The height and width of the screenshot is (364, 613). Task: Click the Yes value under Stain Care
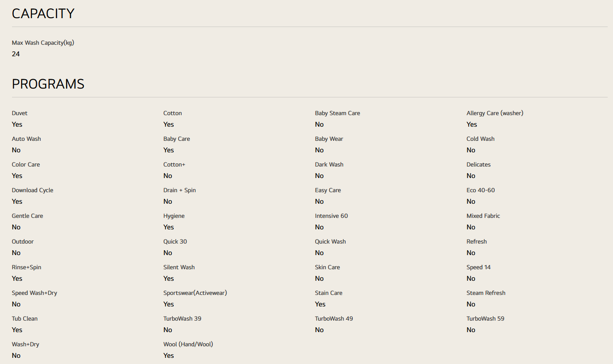click(x=320, y=304)
